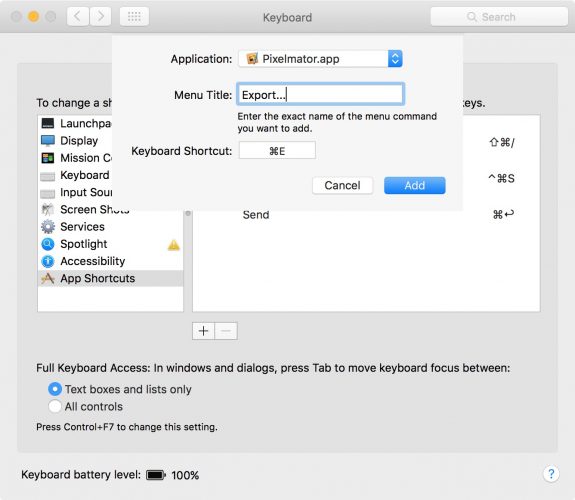Confirm with the Add button
The height and width of the screenshot is (500, 575).
[415, 185]
